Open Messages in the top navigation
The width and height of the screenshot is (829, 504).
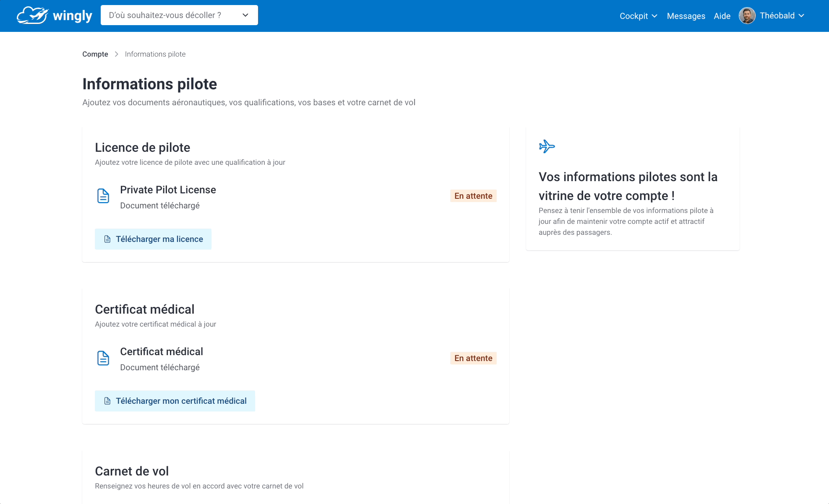point(686,16)
